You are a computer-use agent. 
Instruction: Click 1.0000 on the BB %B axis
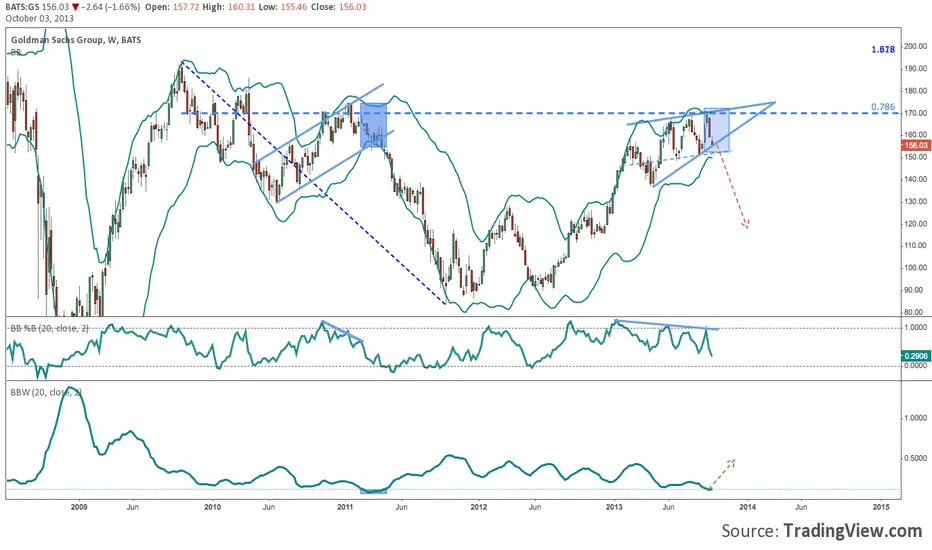(915, 328)
